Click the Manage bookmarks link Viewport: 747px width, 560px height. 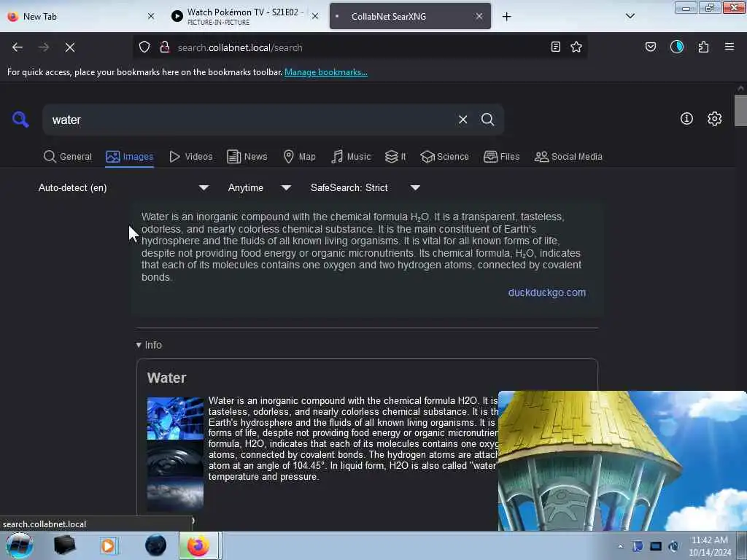pos(326,72)
